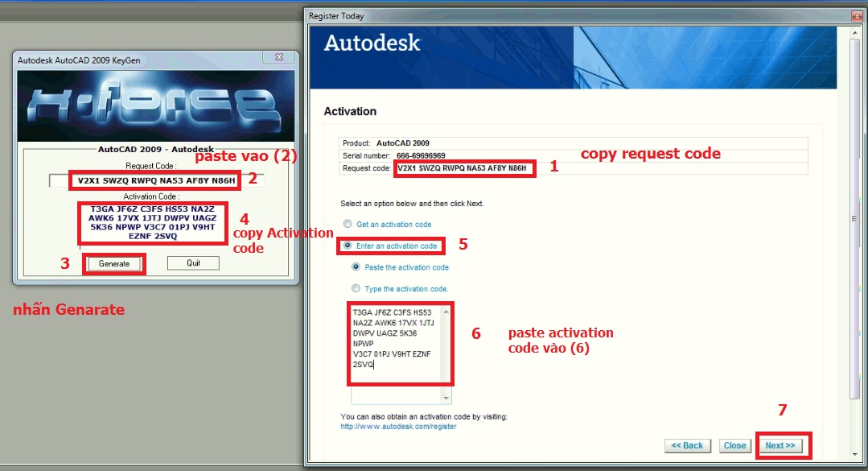Click the 'Next >>' button
The height and width of the screenshot is (471, 868).
[x=780, y=445]
